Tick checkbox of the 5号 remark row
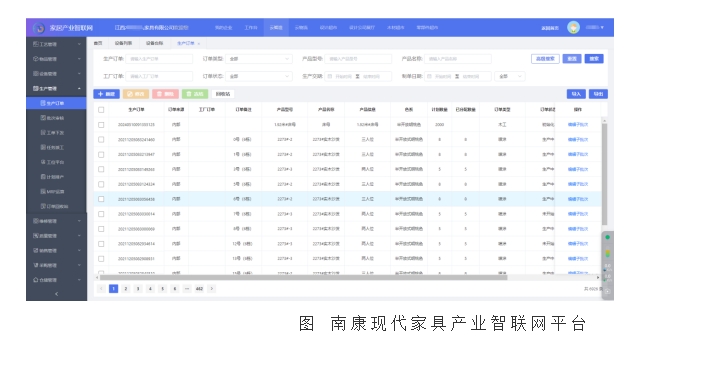The image size is (714, 384). (x=101, y=184)
